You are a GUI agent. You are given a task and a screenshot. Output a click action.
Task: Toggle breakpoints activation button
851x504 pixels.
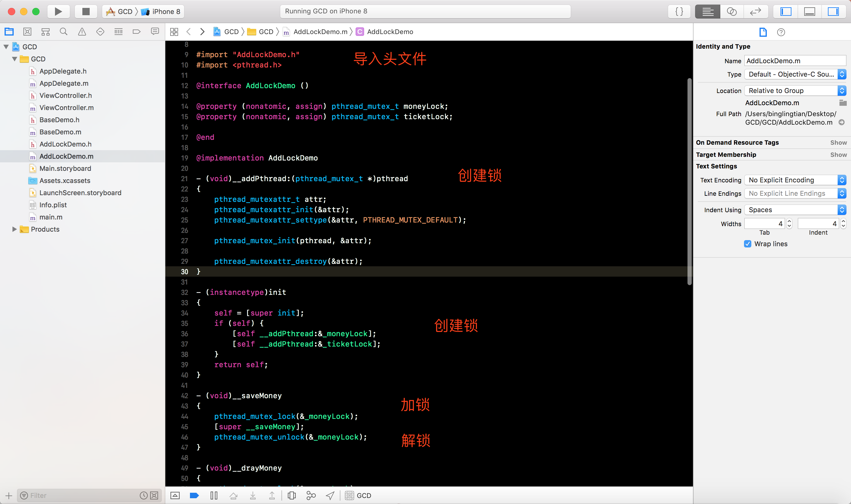[194, 495]
